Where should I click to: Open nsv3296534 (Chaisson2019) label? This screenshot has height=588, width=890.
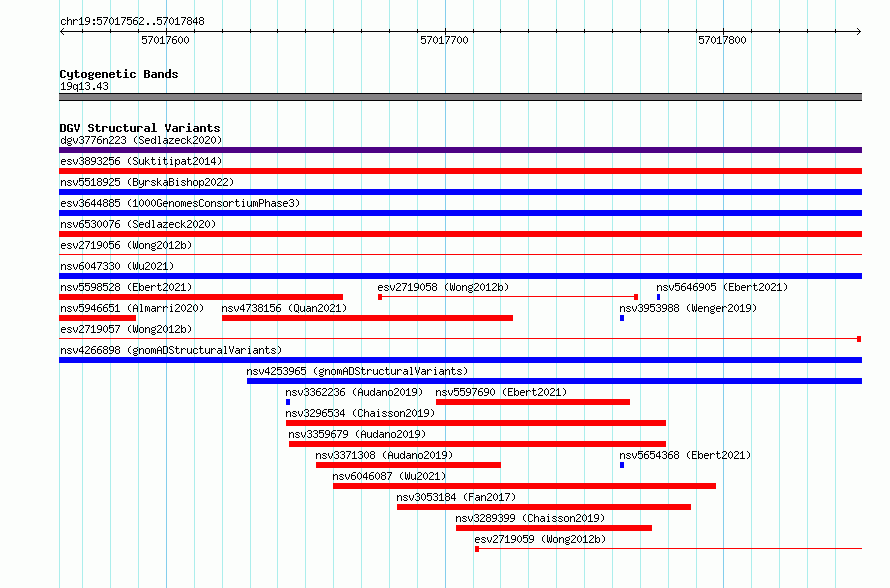(360, 413)
